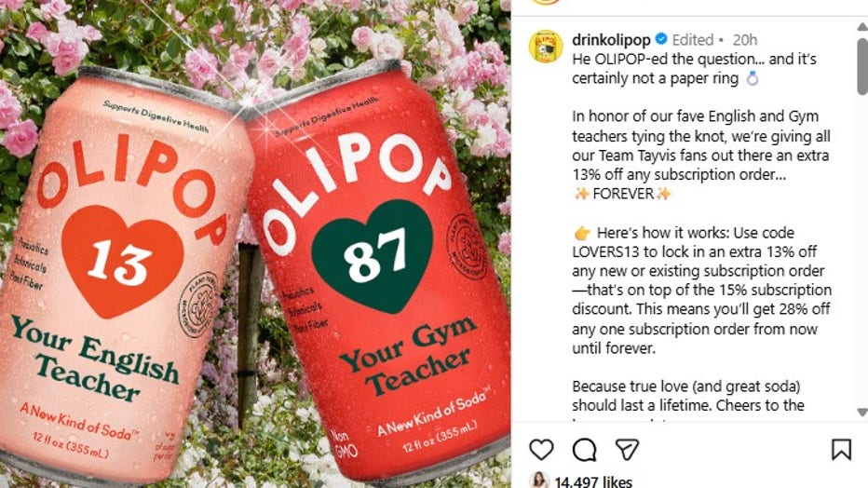Screen dimensions: 868x488
Task: Like the post with the heart icon
Action: pyautogui.click(x=541, y=449)
